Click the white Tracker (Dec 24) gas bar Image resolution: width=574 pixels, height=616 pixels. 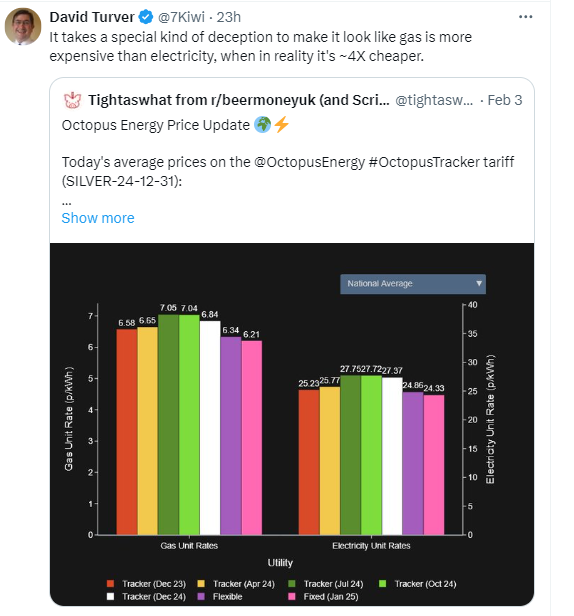[210, 428]
